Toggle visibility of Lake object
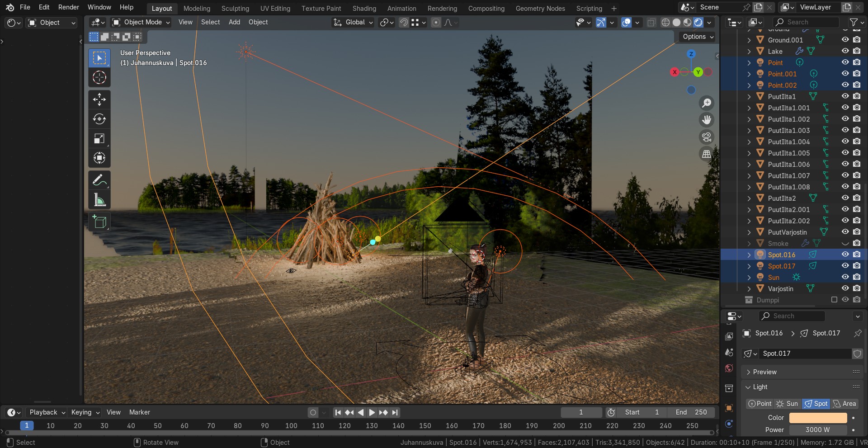 click(x=845, y=51)
